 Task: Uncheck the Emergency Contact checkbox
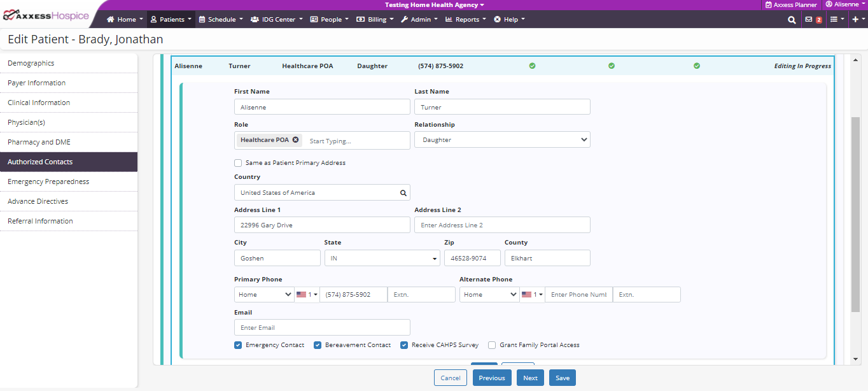click(x=238, y=345)
